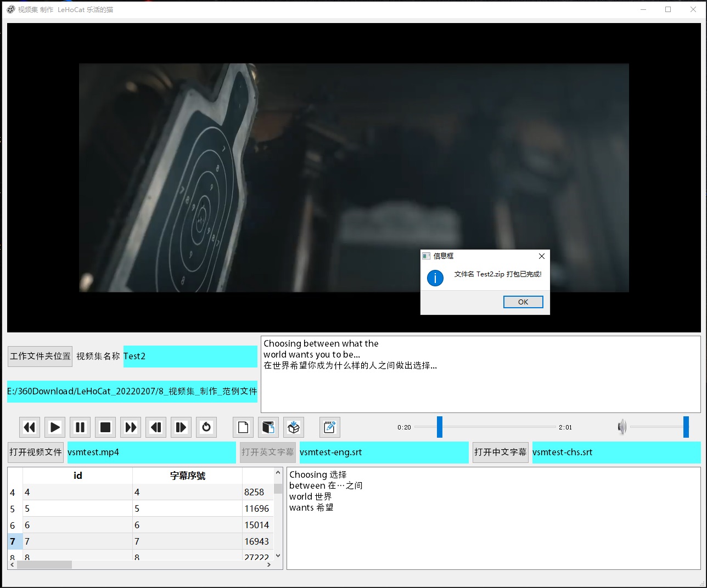
Task: Click cell value 8258
Action: [257, 492]
